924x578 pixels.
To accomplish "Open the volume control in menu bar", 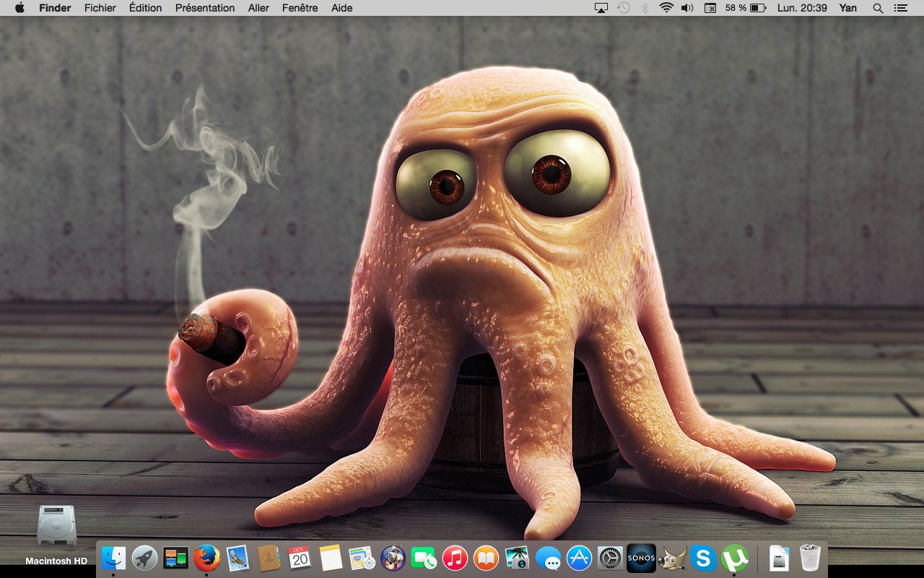I will click(687, 8).
